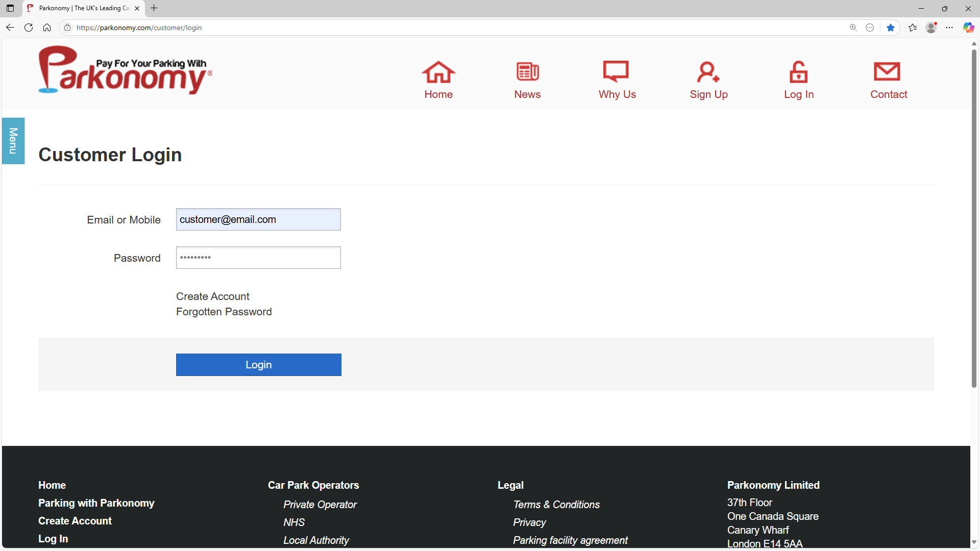Click the scrollbar down arrow
The height and width of the screenshot is (551, 980).
coord(974,542)
